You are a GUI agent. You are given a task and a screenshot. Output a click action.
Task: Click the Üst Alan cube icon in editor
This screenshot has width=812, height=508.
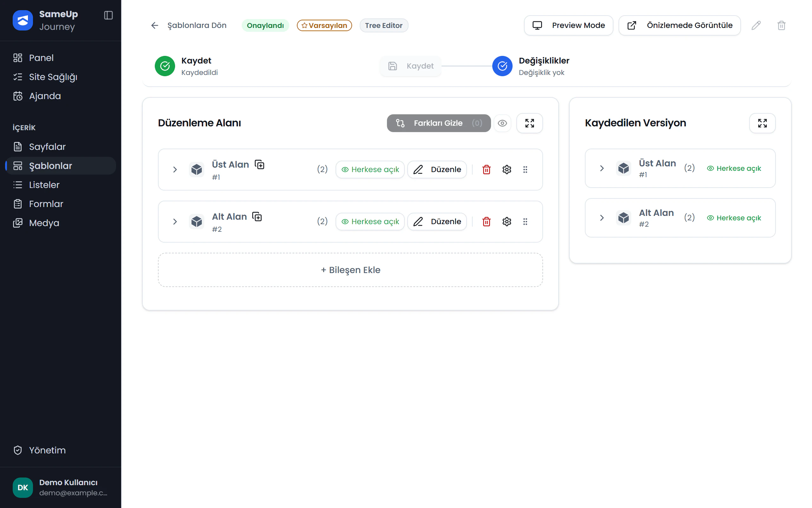click(197, 169)
